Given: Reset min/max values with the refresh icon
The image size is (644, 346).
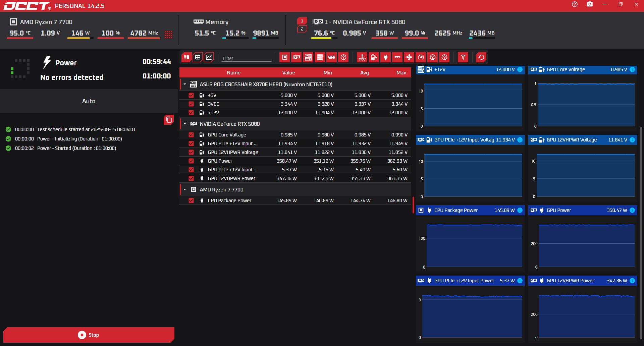Looking at the screenshot, I should pyautogui.click(x=481, y=57).
